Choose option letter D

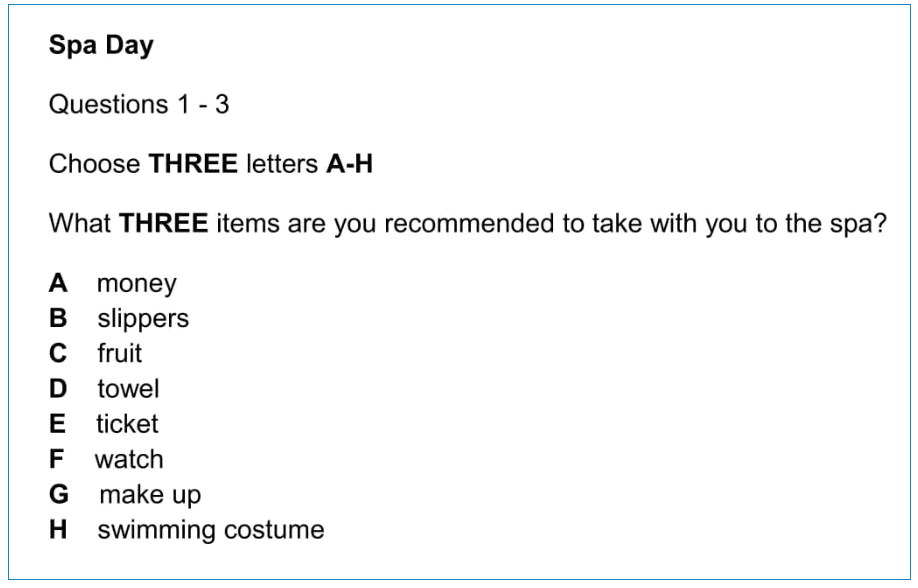[59, 389]
